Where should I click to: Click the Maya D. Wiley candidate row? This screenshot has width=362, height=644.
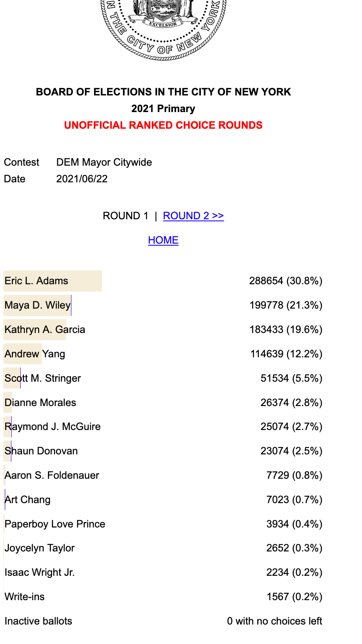click(x=163, y=305)
